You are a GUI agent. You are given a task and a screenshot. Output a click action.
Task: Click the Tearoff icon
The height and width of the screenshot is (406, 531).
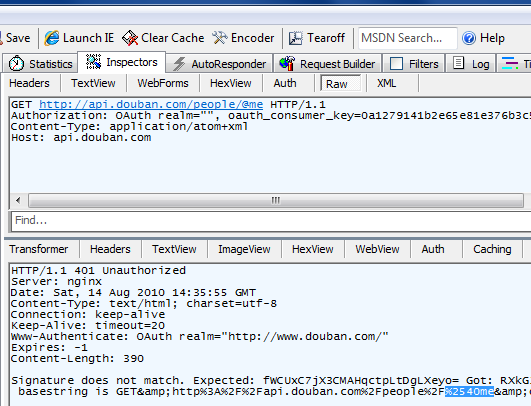click(296, 38)
